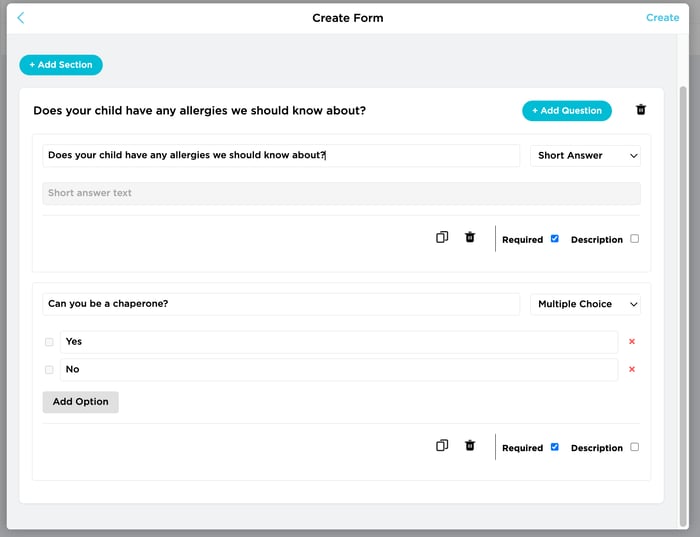Remove the No option with red X
This screenshot has width=700, height=537.
pyautogui.click(x=632, y=369)
